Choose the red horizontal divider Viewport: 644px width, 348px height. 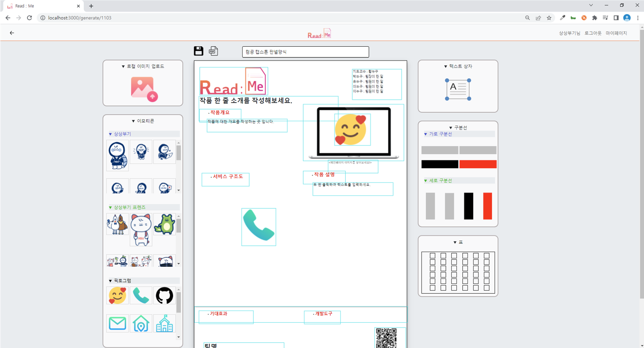tap(477, 164)
